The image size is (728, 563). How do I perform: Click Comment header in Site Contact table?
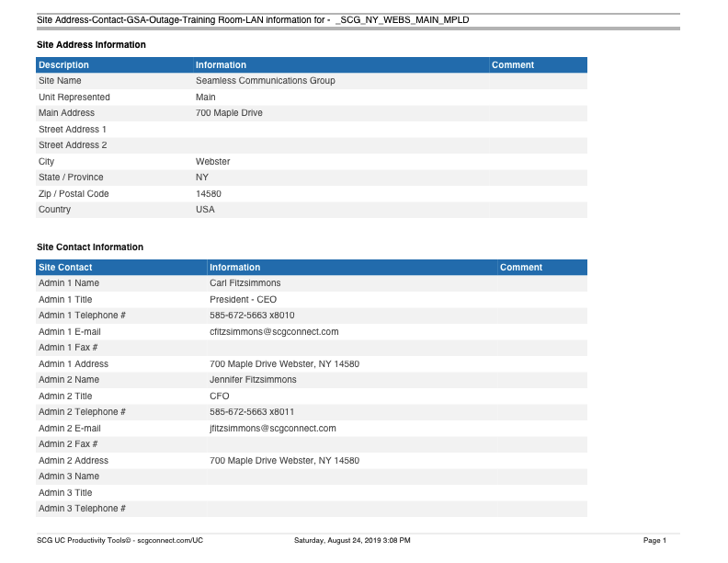[521, 267]
